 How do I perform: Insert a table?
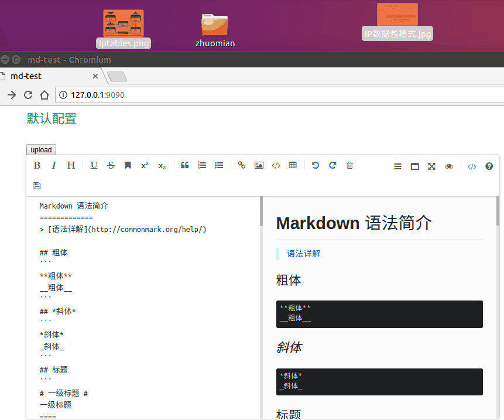293,166
